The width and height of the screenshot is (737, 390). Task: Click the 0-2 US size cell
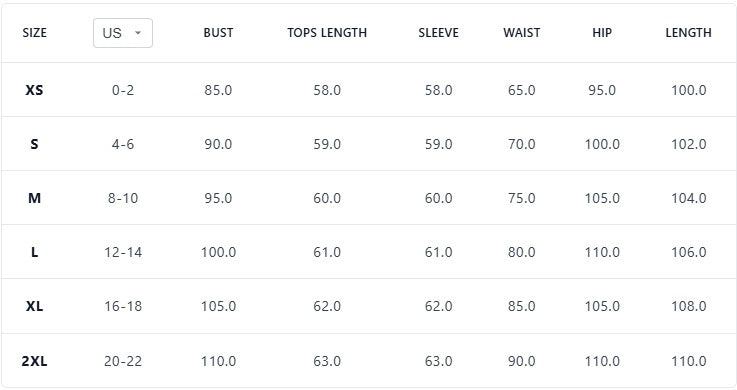123,90
